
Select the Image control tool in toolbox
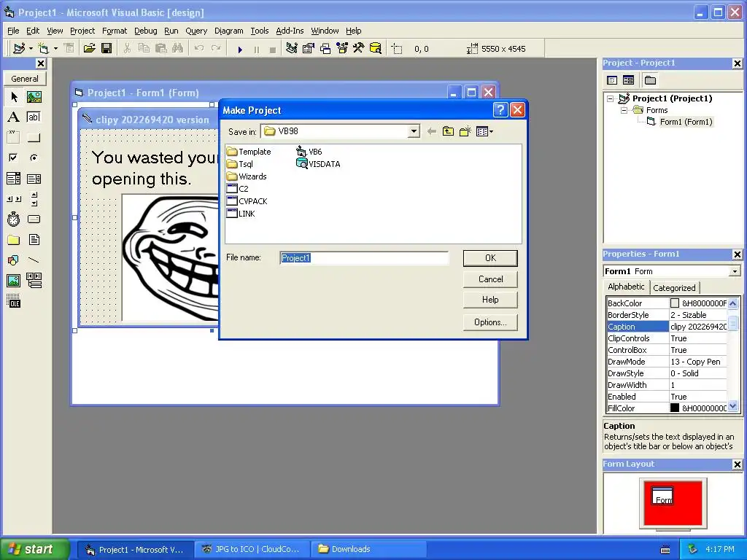click(14, 281)
